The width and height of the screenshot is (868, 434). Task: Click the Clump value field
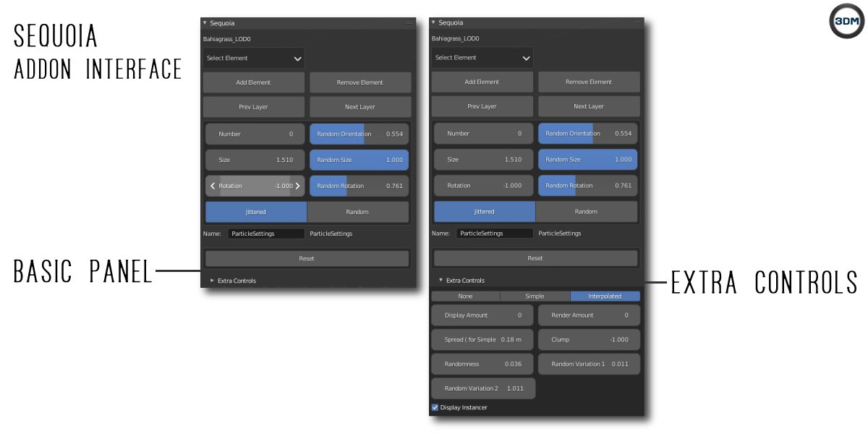(x=589, y=340)
